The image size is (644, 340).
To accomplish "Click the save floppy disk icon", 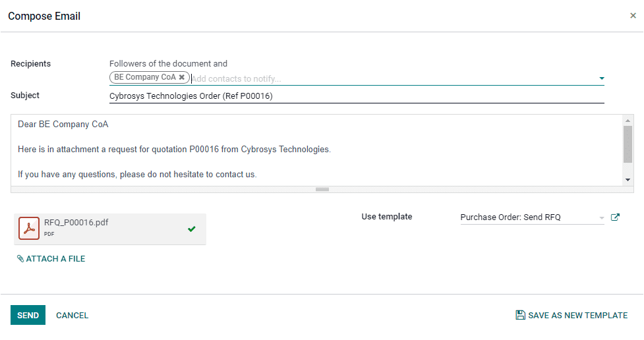I will (520, 315).
